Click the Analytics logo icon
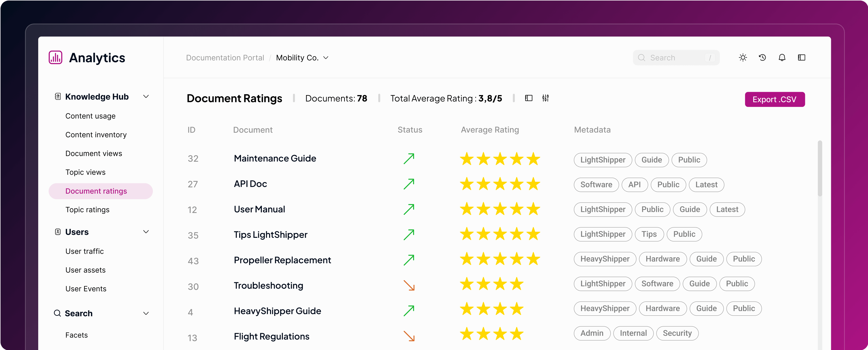This screenshot has width=868, height=350. [56, 58]
